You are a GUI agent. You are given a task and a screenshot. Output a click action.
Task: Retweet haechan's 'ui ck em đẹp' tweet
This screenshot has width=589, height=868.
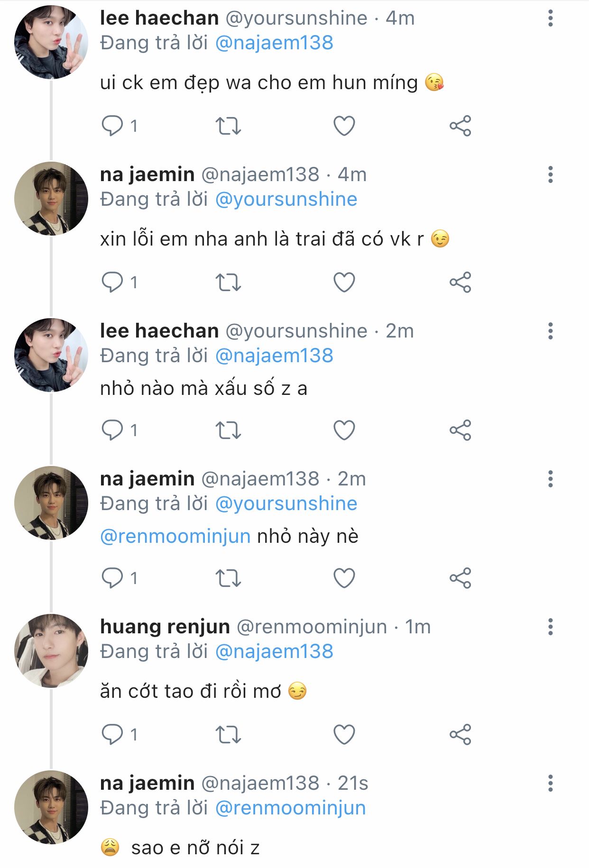[x=228, y=126]
